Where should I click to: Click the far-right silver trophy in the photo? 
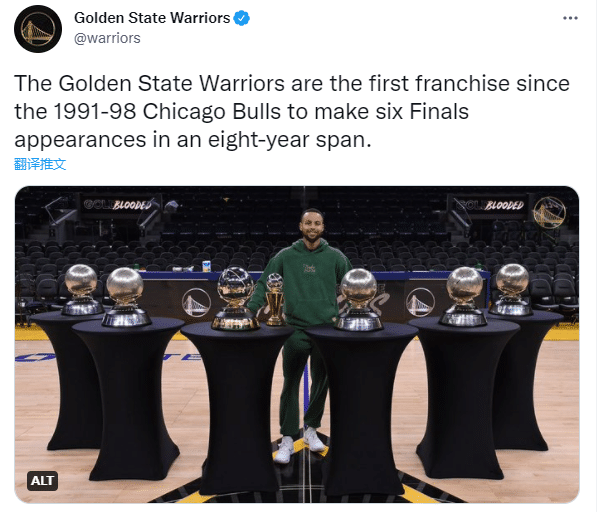point(511,288)
